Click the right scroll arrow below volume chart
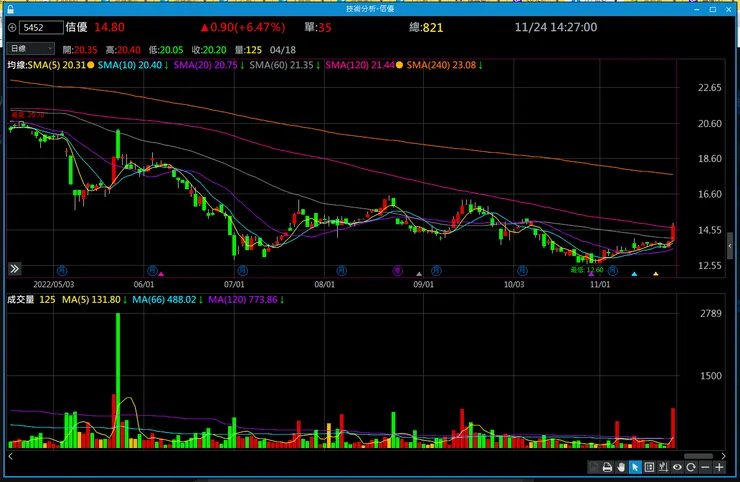Image resolution: width=740 pixels, height=482 pixels. coord(723,456)
